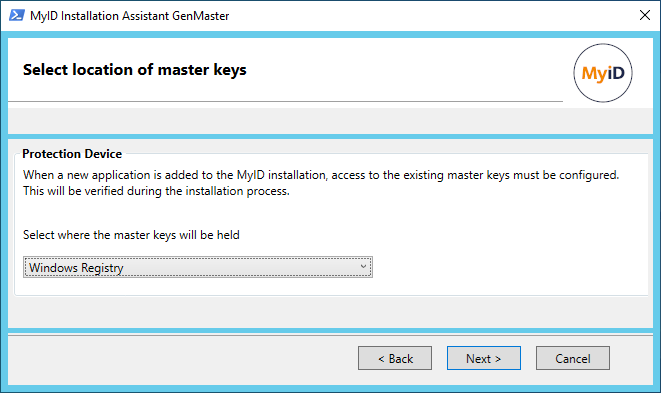Click the 'Select where the master keys will be held' label

[x=131, y=235]
